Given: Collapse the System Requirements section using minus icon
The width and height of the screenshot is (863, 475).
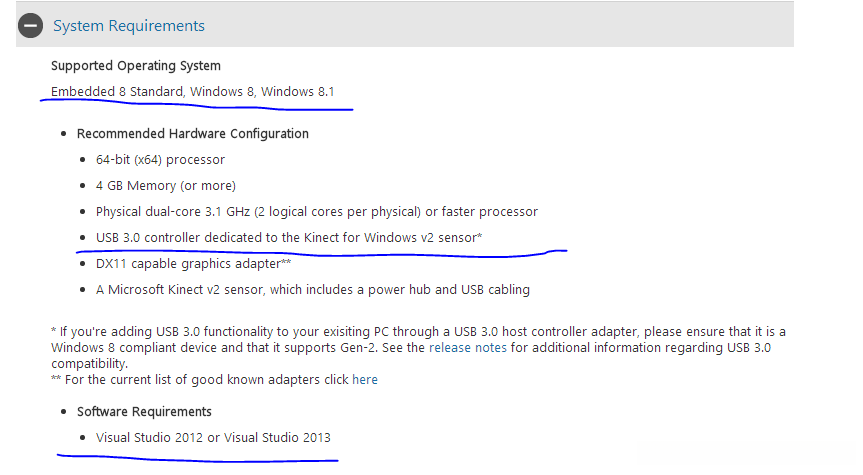Looking at the screenshot, I should (31, 26).
